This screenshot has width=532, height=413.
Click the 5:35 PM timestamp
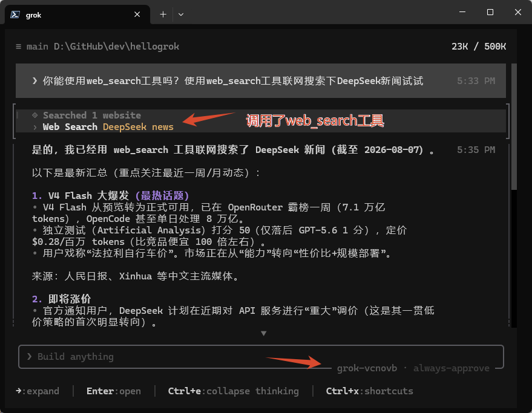476,150
